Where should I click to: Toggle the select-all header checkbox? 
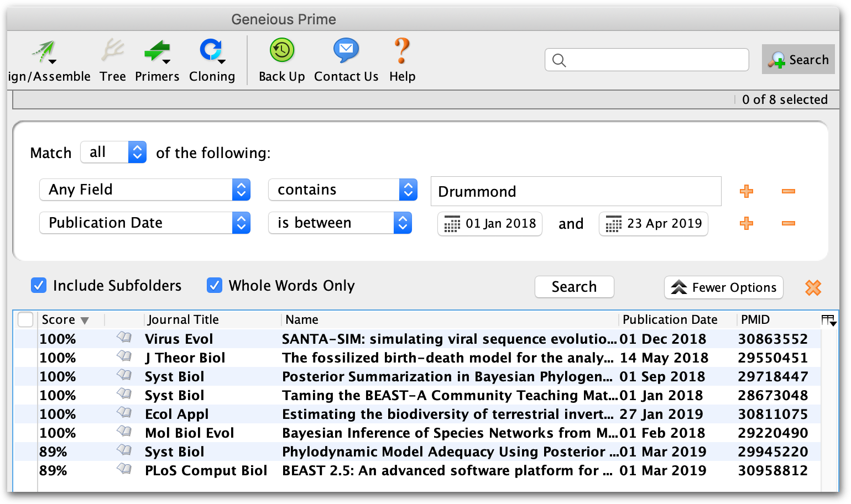click(25, 319)
